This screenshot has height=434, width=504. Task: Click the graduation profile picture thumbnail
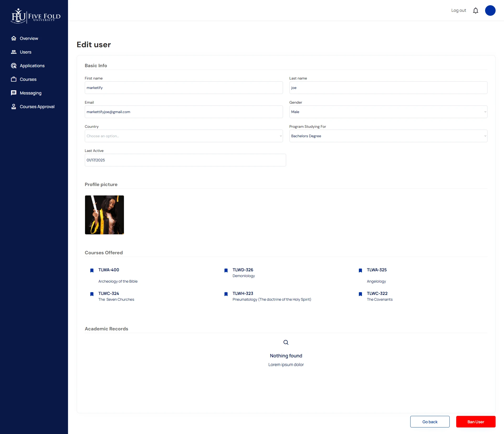(x=104, y=215)
